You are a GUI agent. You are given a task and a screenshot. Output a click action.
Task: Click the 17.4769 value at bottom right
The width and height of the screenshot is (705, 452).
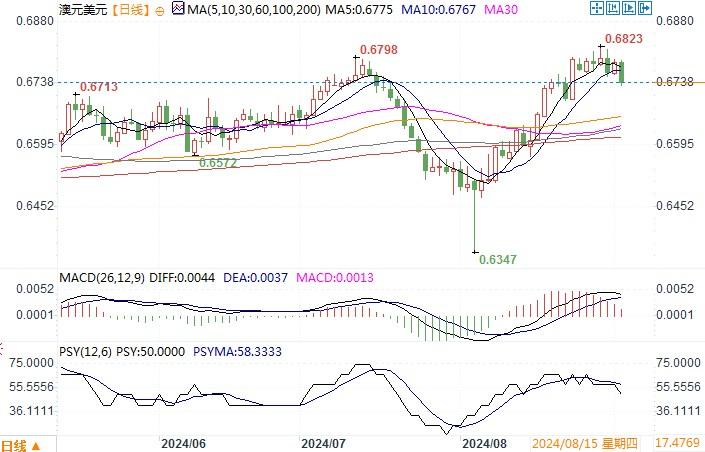678,443
